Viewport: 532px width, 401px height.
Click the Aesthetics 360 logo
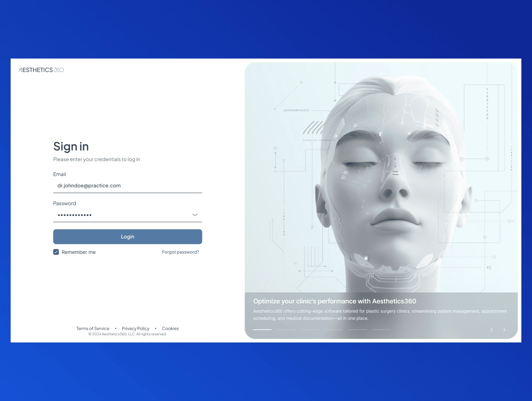click(x=41, y=69)
